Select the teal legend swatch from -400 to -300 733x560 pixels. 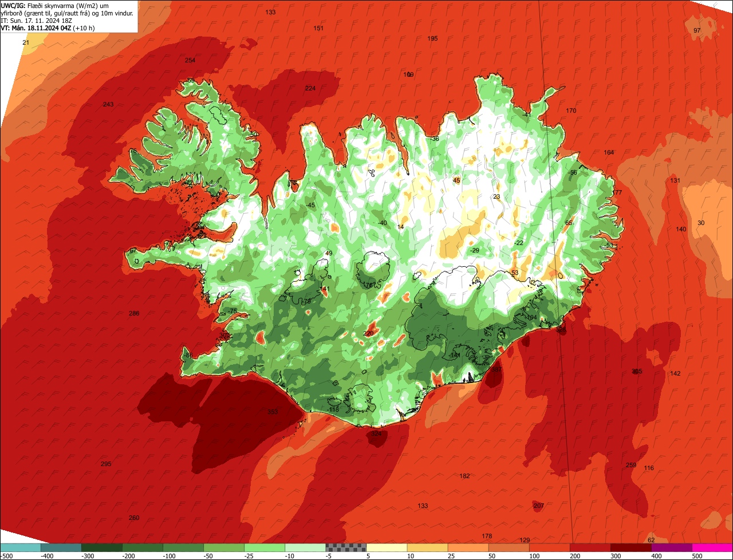(x=61, y=547)
